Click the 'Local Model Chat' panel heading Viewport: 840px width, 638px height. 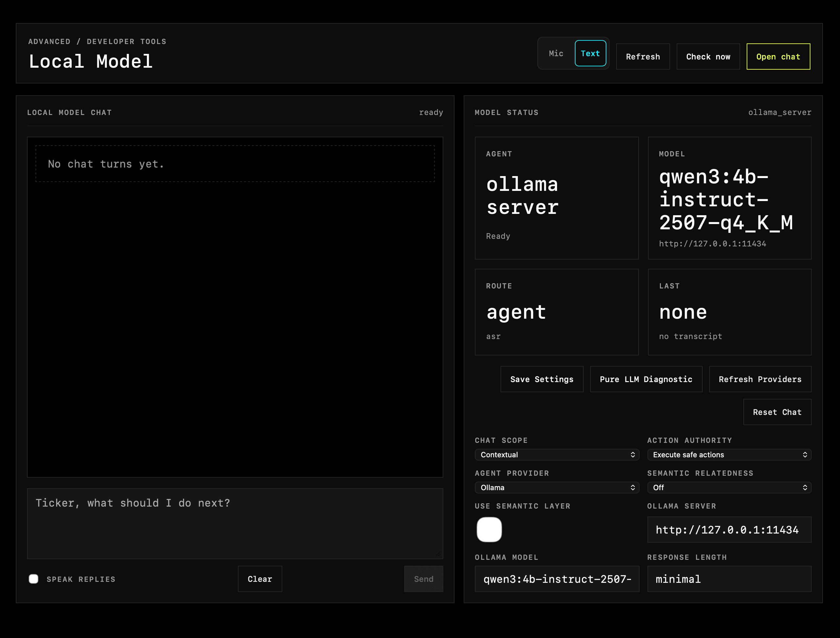(69, 112)
